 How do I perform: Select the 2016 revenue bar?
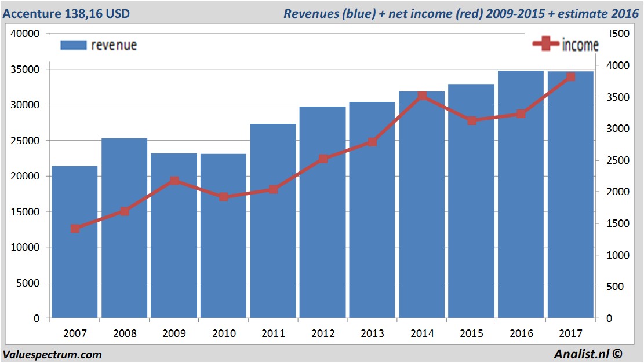click(521, 195)
